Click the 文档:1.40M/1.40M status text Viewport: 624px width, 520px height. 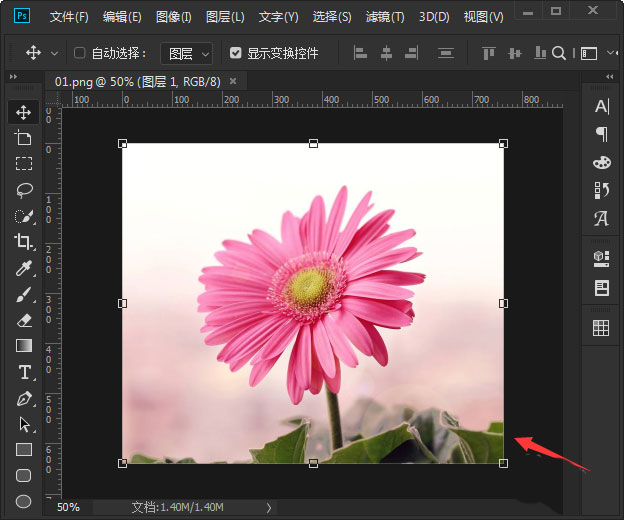177,507
